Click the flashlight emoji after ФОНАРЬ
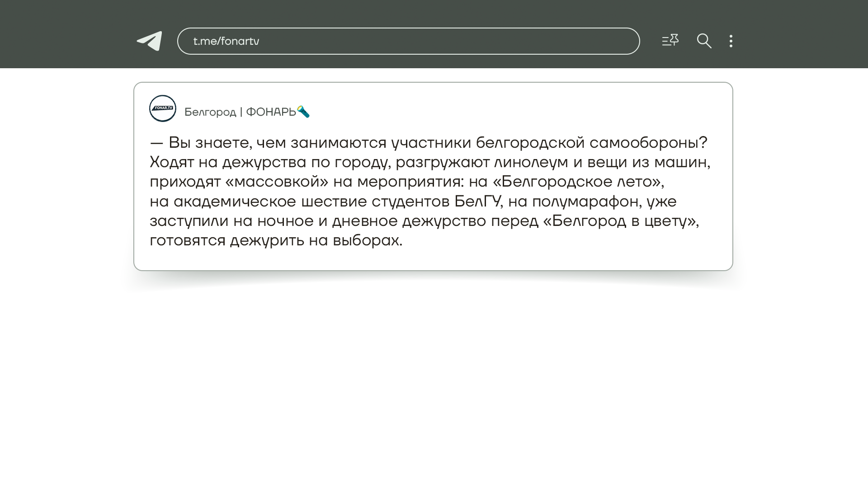Screen dimensions: 868x488 [x=303, y=112]
